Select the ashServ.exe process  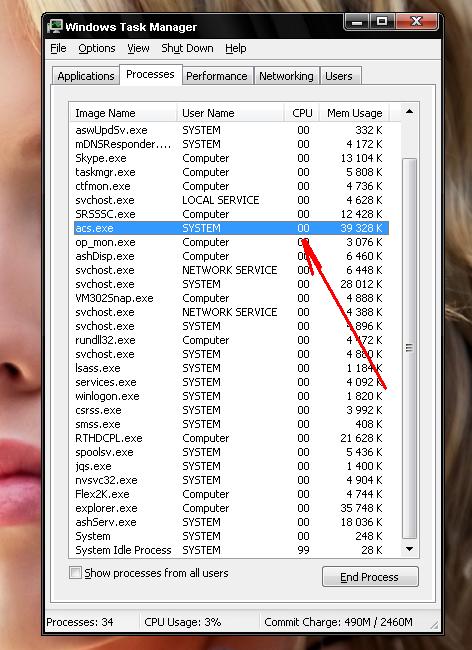click(x=229, y=522)
